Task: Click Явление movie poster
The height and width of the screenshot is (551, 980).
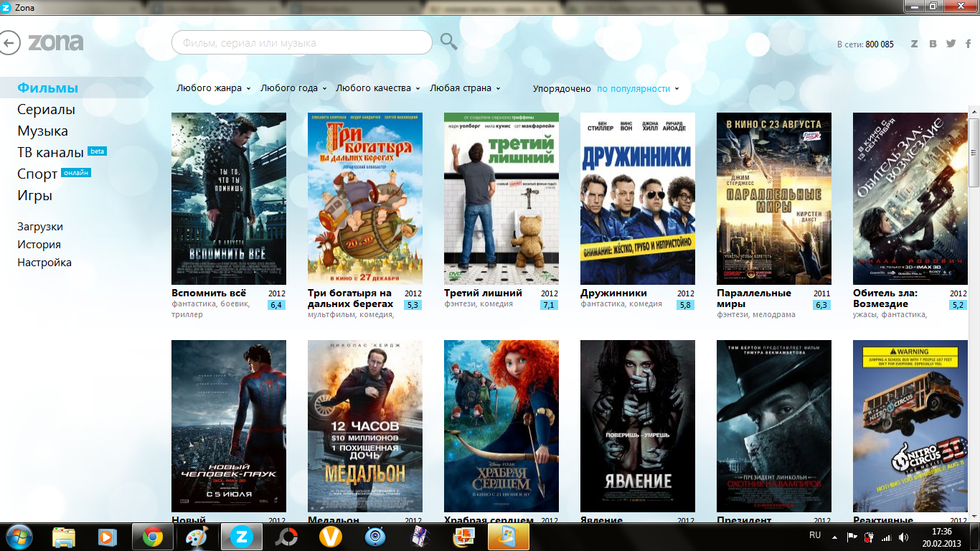Action: point(638,426)
